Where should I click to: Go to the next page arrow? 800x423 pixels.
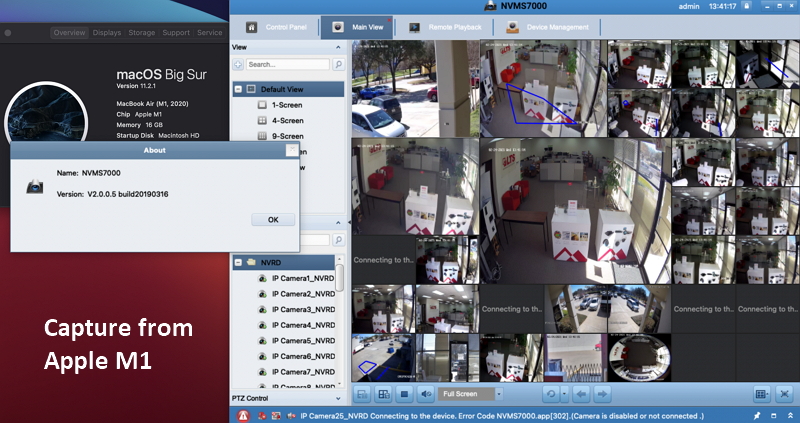(x=602, y=395)
